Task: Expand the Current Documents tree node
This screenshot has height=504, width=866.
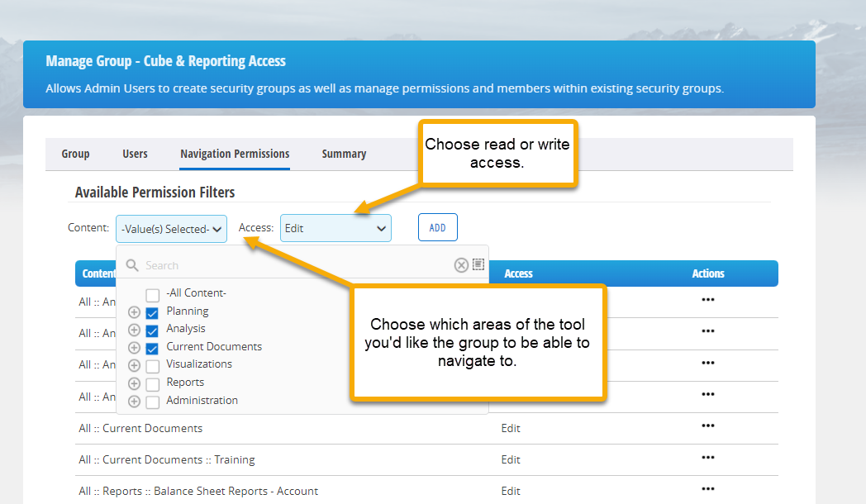Action: (134, 348)
